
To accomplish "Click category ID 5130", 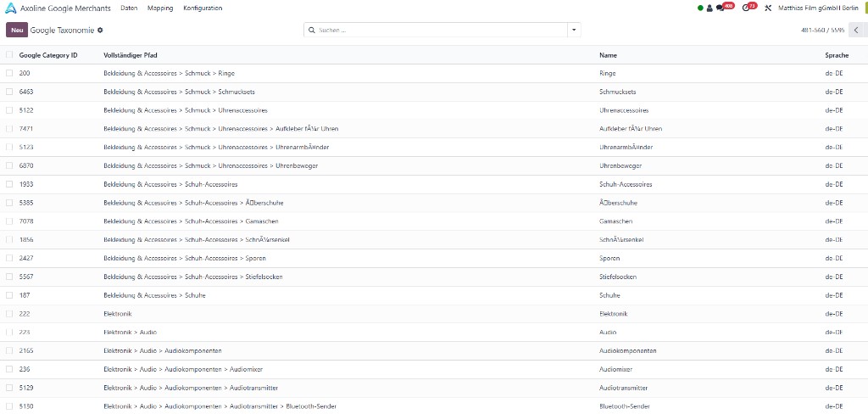I will (26, 406).
